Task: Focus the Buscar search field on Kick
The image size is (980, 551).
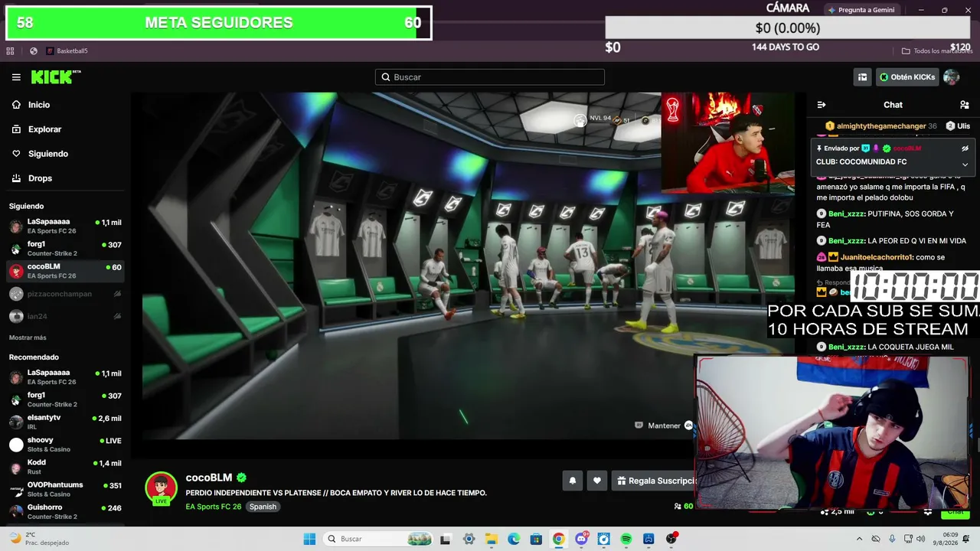Action: [490, 77]
